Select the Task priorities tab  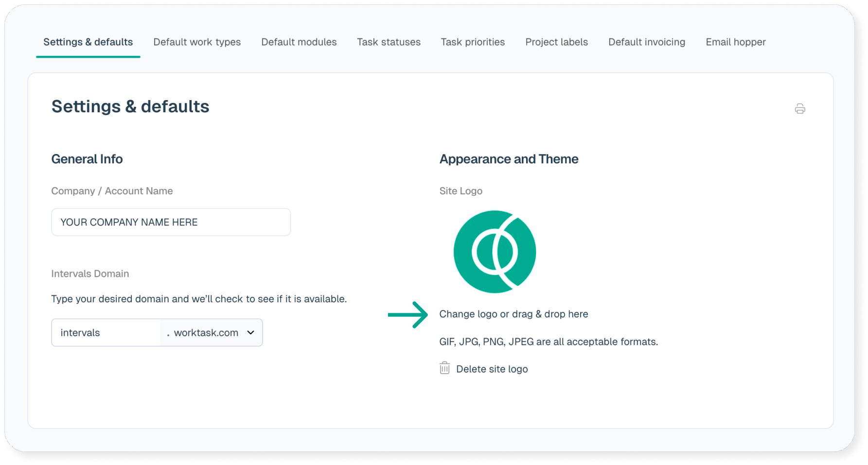click(473, 42)
